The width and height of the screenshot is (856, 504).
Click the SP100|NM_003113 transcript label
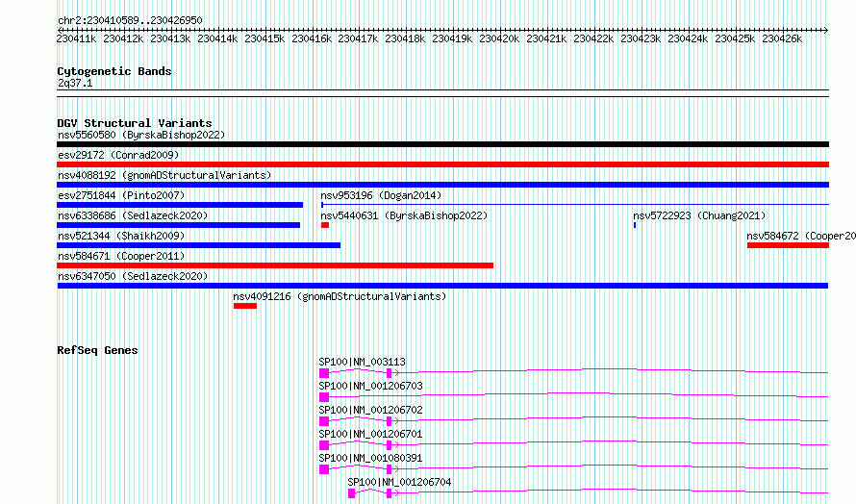(362, 362)
